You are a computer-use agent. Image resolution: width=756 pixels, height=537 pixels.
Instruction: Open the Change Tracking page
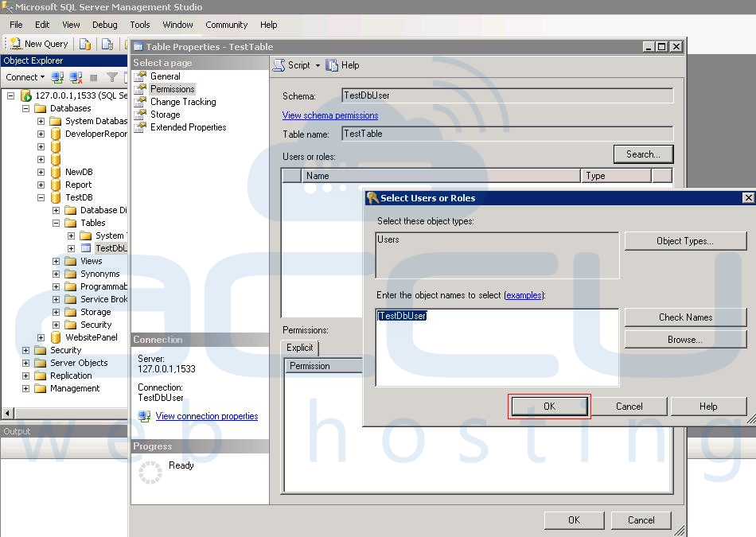pyautogui.click(x=183, y=102)
